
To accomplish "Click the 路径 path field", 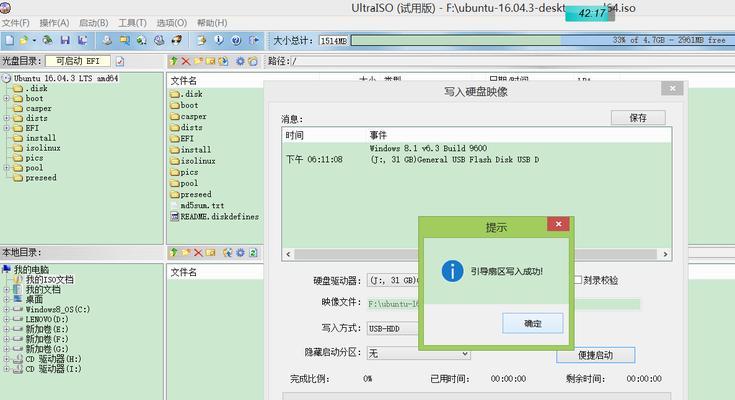I will coord(511,61).
